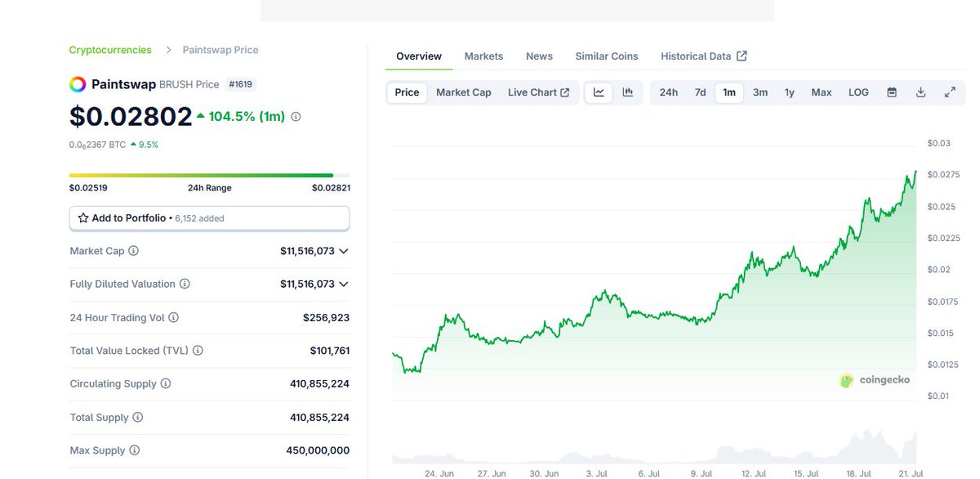Add Paintswap to Portfolio
980x479 pixels.
(209, 218)
